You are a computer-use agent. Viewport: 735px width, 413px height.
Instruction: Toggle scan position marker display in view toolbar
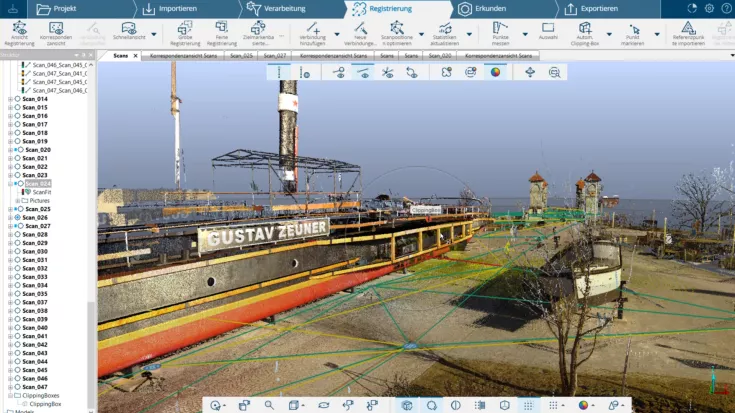click(x=305, y=72)
